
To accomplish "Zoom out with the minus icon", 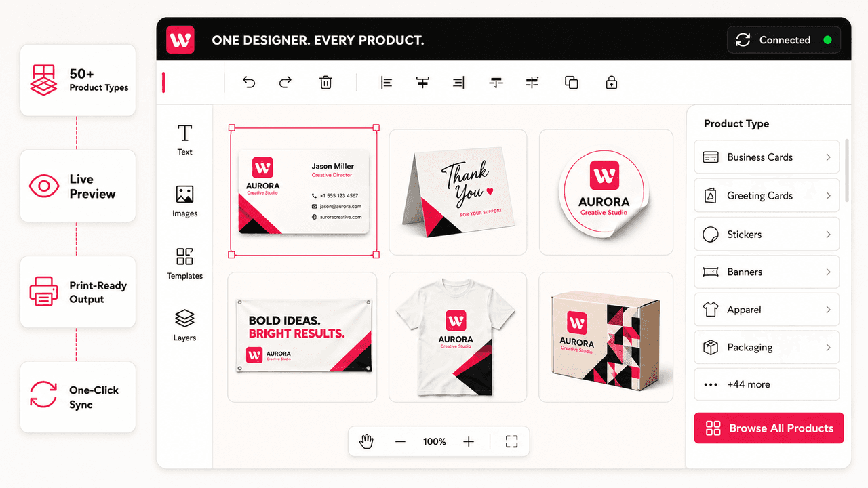I will 400,442.
